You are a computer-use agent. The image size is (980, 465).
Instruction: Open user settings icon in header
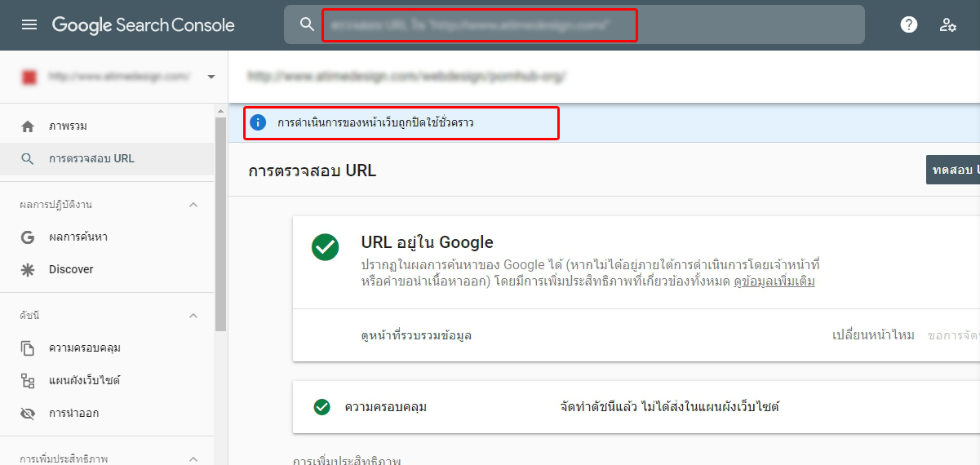tap(947, 24)
